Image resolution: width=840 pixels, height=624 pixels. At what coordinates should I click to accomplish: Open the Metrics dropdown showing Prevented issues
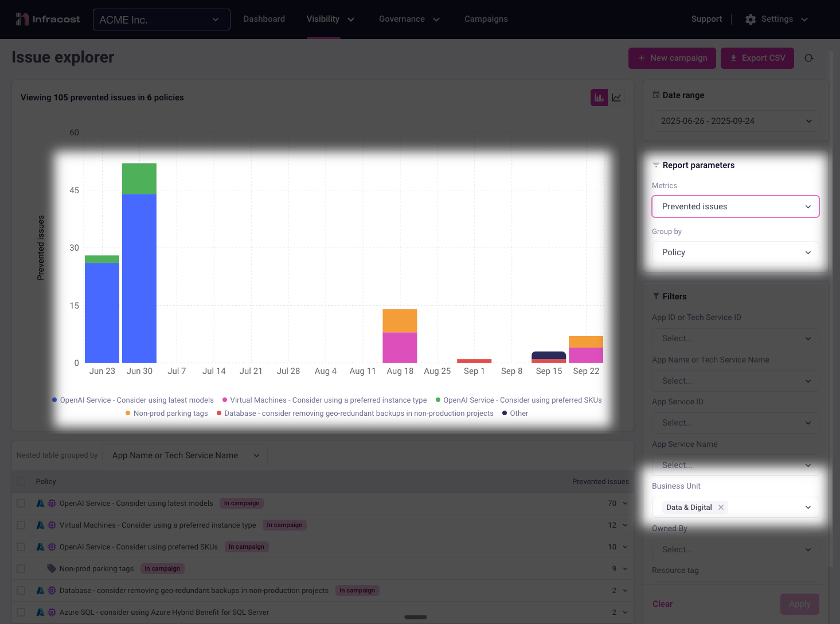(735, 206)
